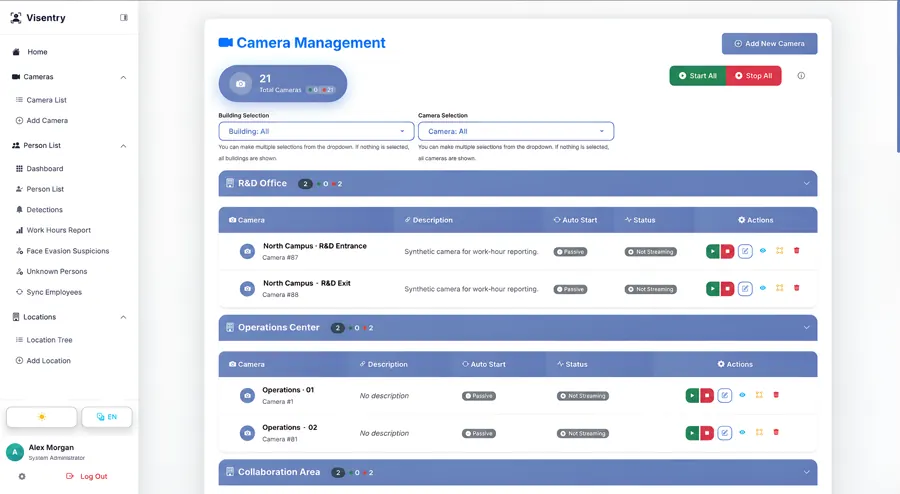Click the info icon beside Stop All
Screen dimensions: 900x494
[801, 76]
